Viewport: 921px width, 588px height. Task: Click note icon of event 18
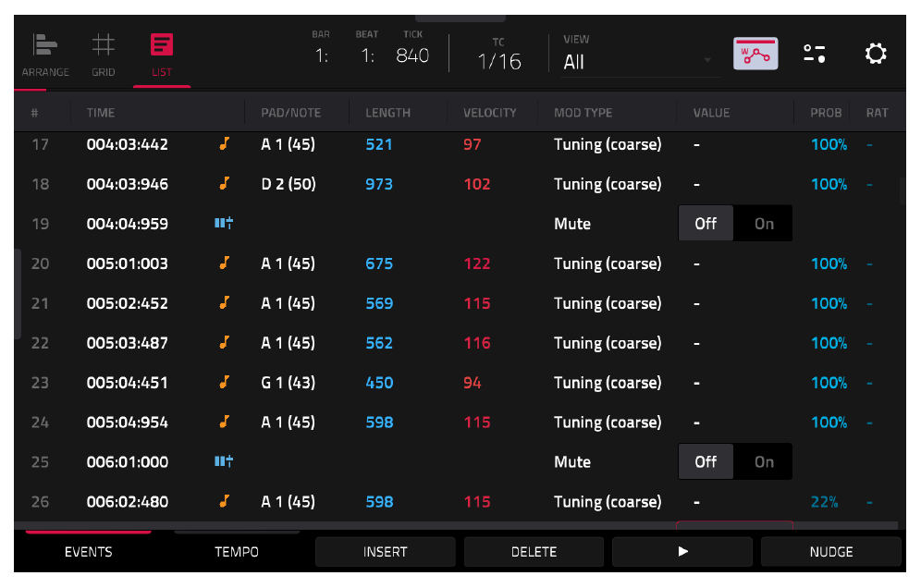click(x=224, y=184)
